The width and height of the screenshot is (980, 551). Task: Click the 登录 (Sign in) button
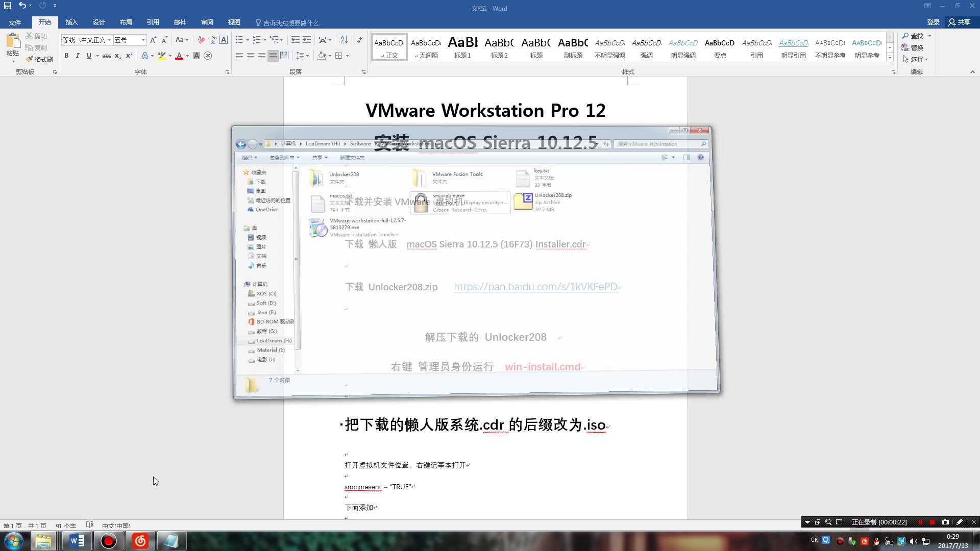pos(933,22)
